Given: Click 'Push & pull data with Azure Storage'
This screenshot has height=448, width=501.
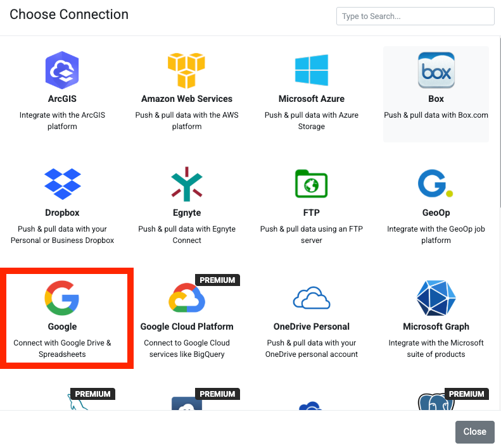Looking at the screenshot, I should (312, 121).
